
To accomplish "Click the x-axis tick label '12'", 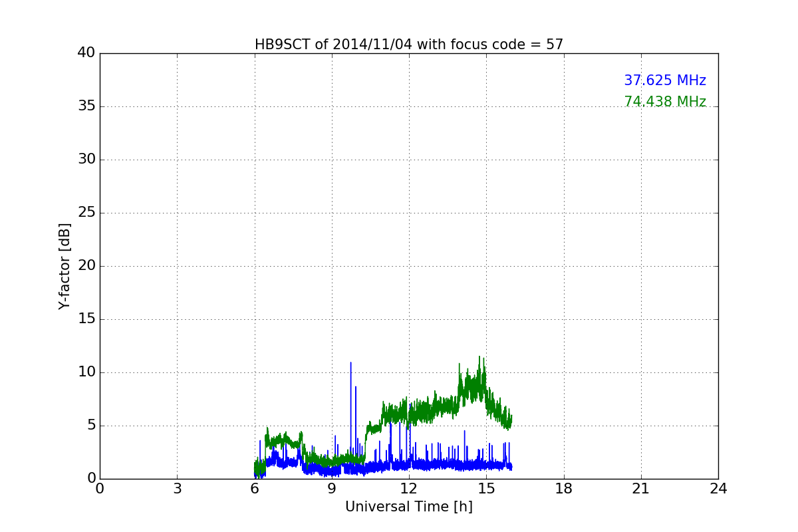I will pos(409,488).
